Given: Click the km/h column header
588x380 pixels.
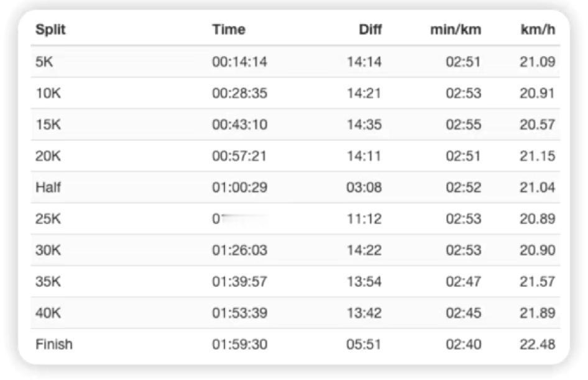Looking at the screenshot, I should tap(538, 29).
